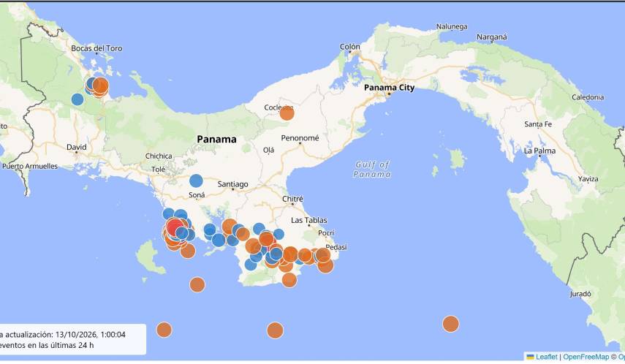
Task: Click the Santiago city label
Action: [232, 184]
